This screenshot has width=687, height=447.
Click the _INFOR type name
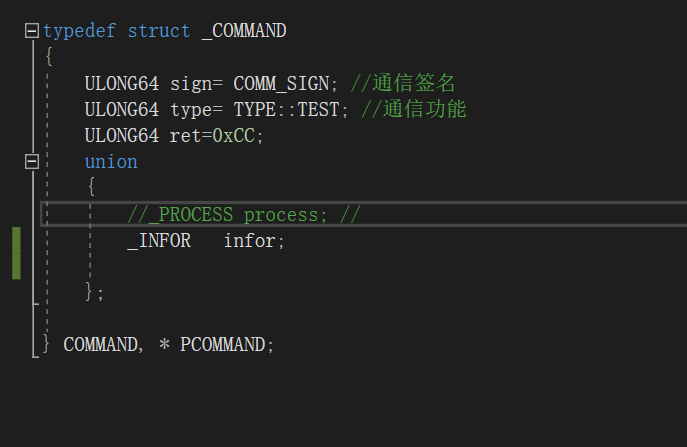[x=158, y=240]
